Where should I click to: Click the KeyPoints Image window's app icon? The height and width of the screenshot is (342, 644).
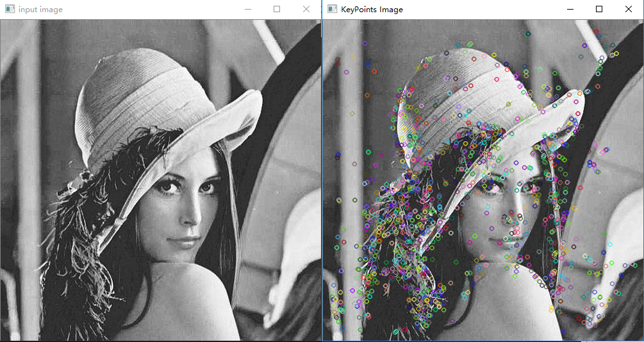[x=333, y=9]
